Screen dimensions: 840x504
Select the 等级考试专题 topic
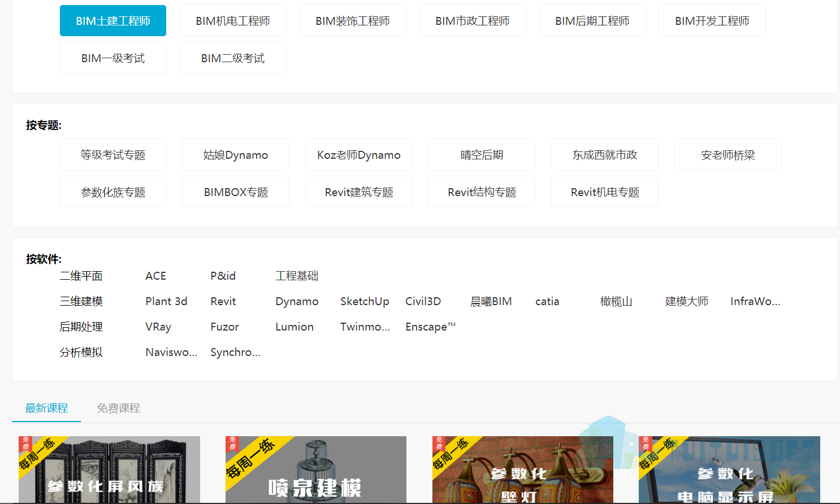(113, 154)
